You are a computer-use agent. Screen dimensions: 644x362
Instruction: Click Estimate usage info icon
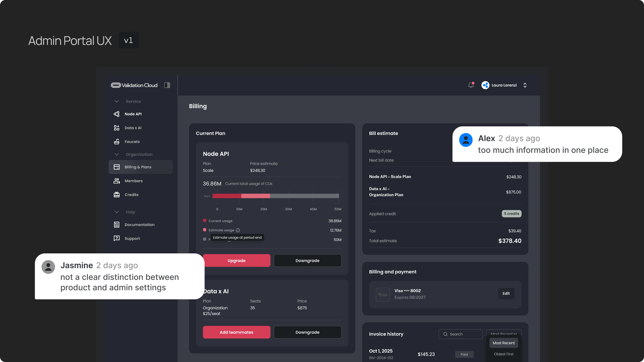pos(238,230)
